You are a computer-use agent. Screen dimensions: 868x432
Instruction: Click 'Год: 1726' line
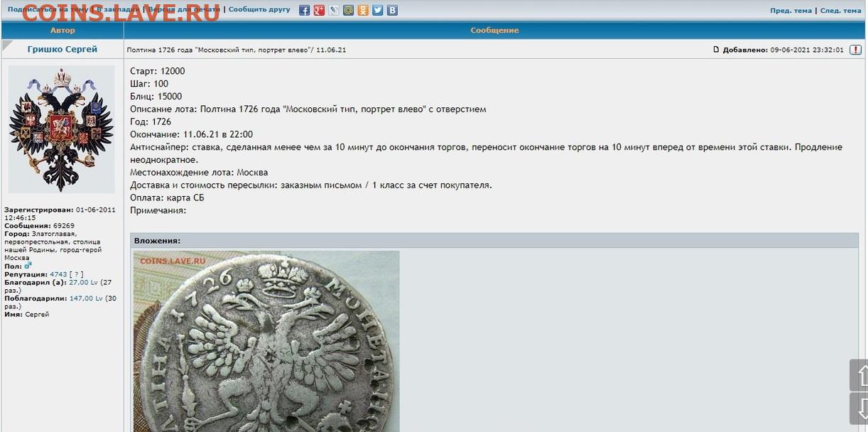(x=151, y=122)
